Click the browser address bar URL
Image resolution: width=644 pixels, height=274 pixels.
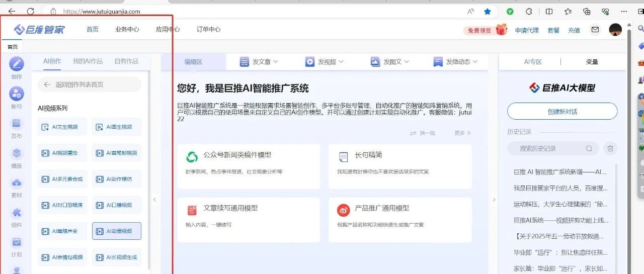coord(102,11)
